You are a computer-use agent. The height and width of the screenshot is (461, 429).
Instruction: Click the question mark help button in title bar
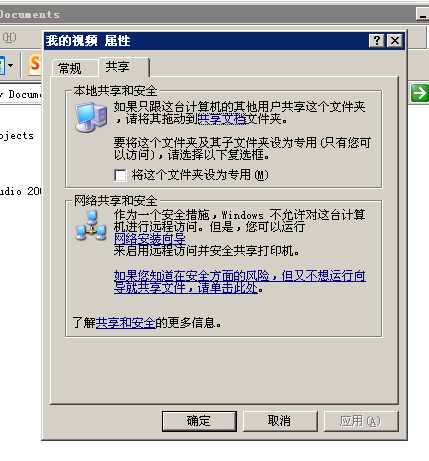point(377,41)
